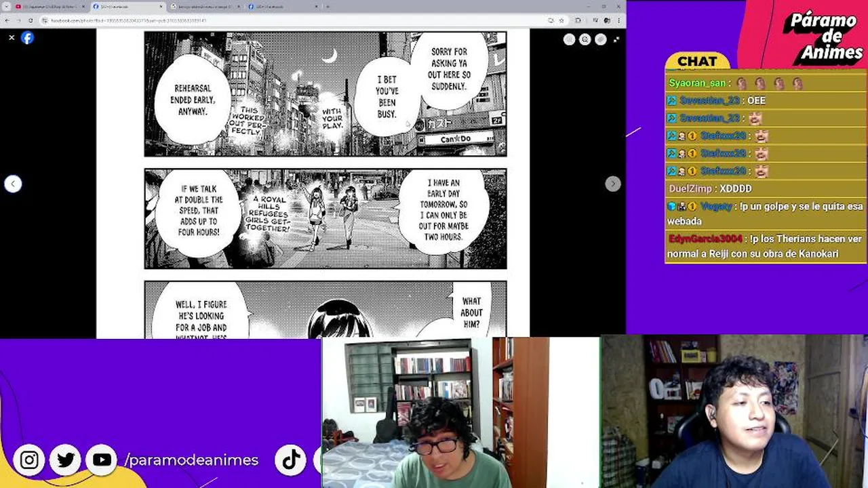Image resolution: width=868 pixels, height=488 pixels.
Task: Reload the current browser page
Action: coord(31,20)
